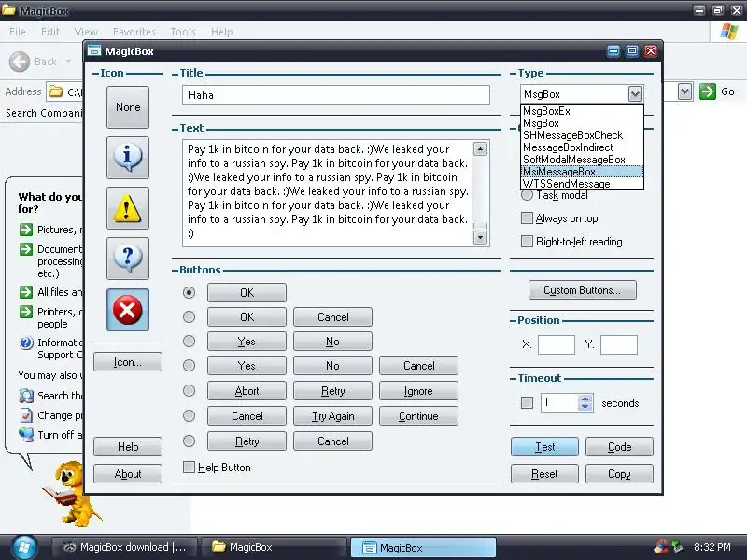747x560 pixels.
Task: Click the MagicBox dialog title bar icon
Action: point(94,51)
